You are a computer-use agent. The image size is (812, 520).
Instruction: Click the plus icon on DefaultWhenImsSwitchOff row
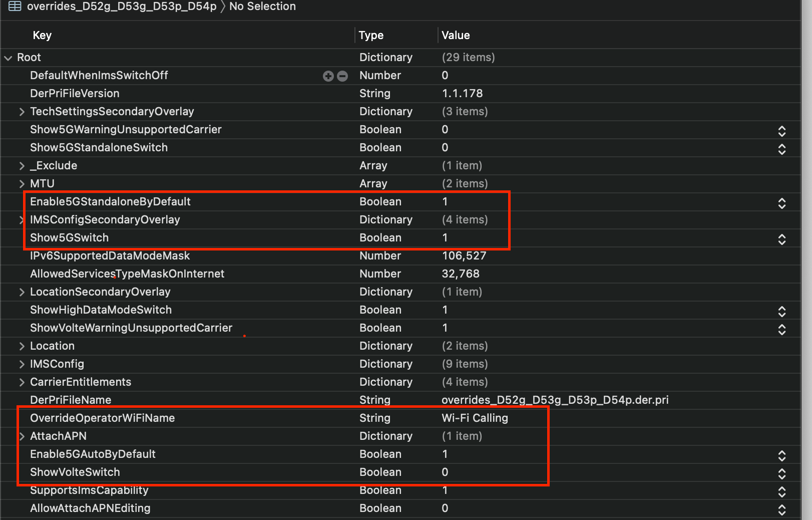328,76
